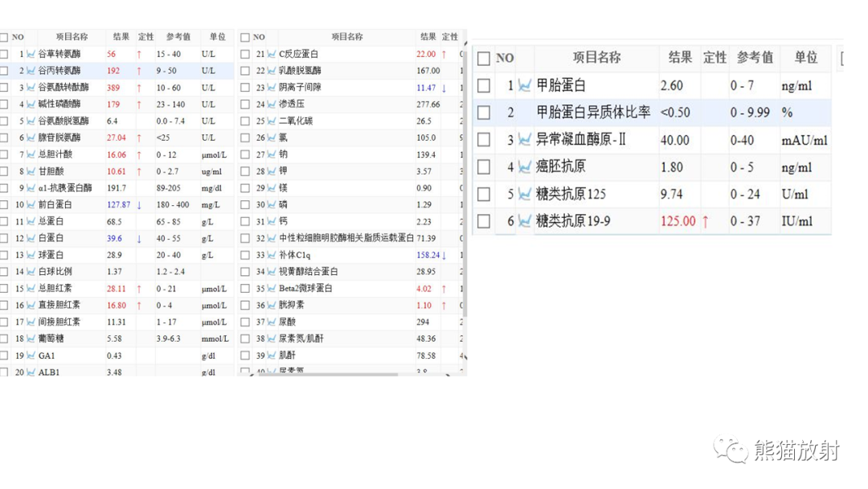The width and height of the screenshot is (868, 489).
Task: Click 结果 header in 甲胎蛋白 table
Action: tap(681, 58)
